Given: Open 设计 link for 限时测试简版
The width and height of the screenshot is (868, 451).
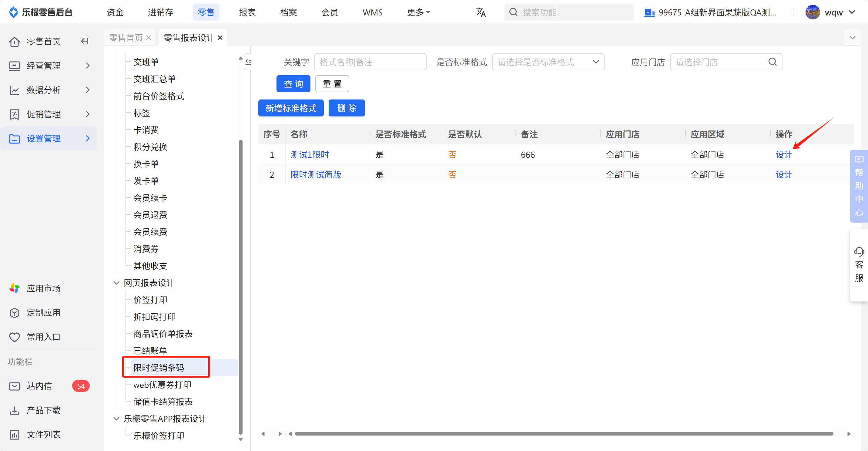Looking at the screenshot, I should (783, 175).
